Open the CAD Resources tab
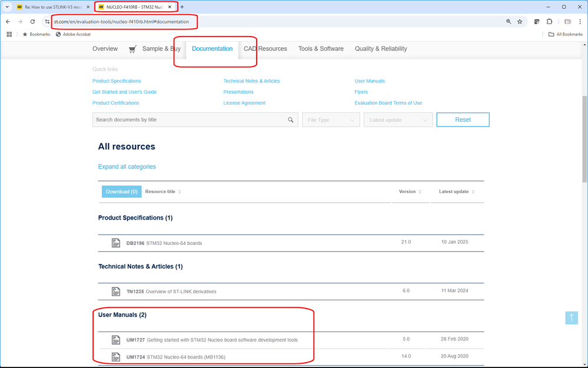The height and width of the screenshot is (368, 588). click(265, 49)
